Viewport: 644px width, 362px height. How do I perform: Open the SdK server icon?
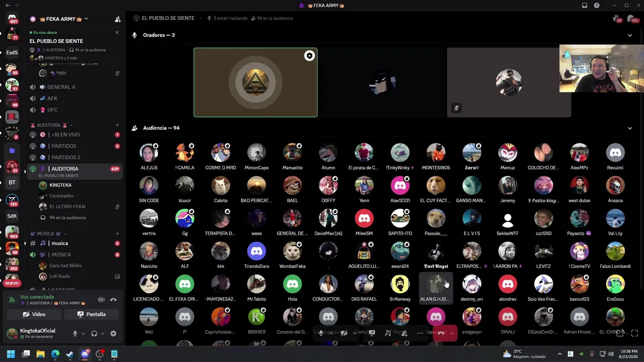point(12,216)
